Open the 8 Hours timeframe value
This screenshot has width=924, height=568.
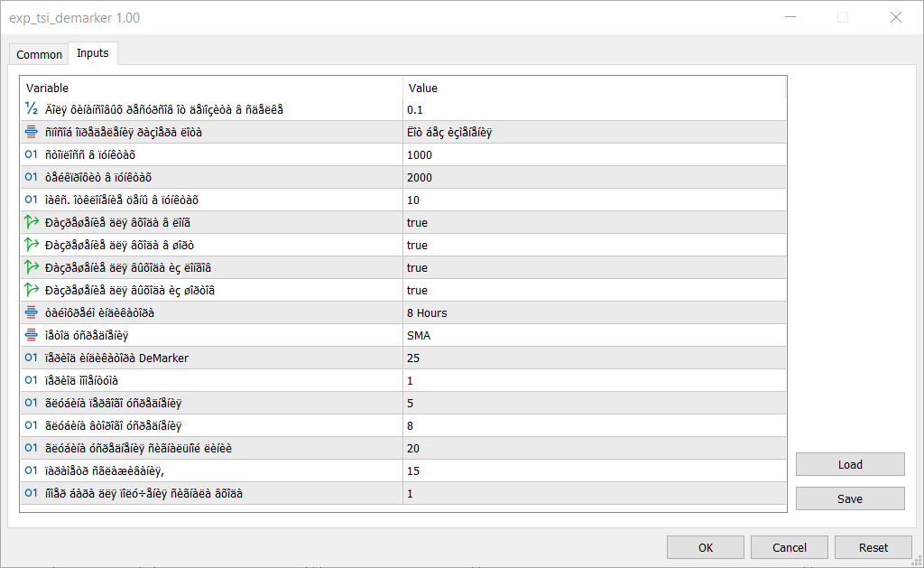(x=594, y=312)
